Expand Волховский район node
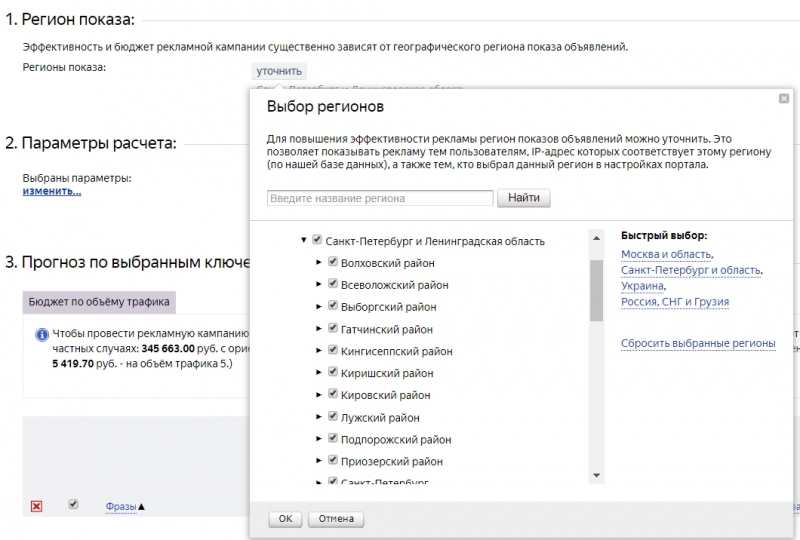 (x=319, y=262)
